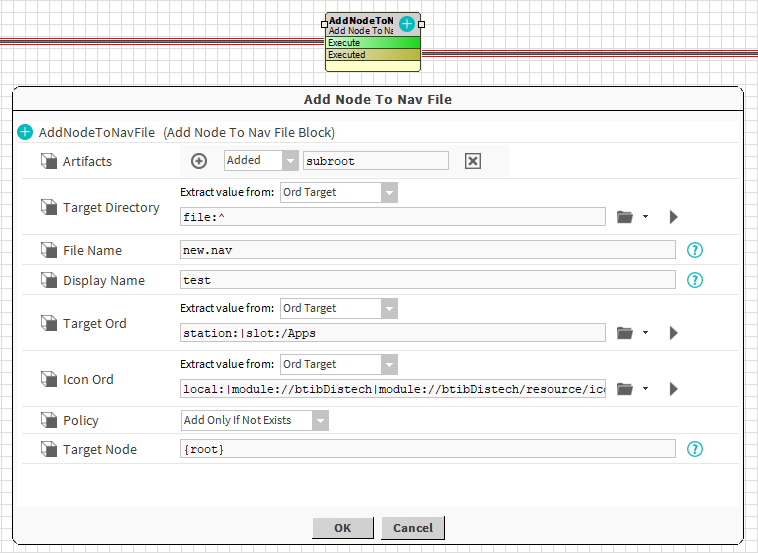Click the add artifact plus icon
Viewport: 758px width, 553px height.
click(199, 161)
